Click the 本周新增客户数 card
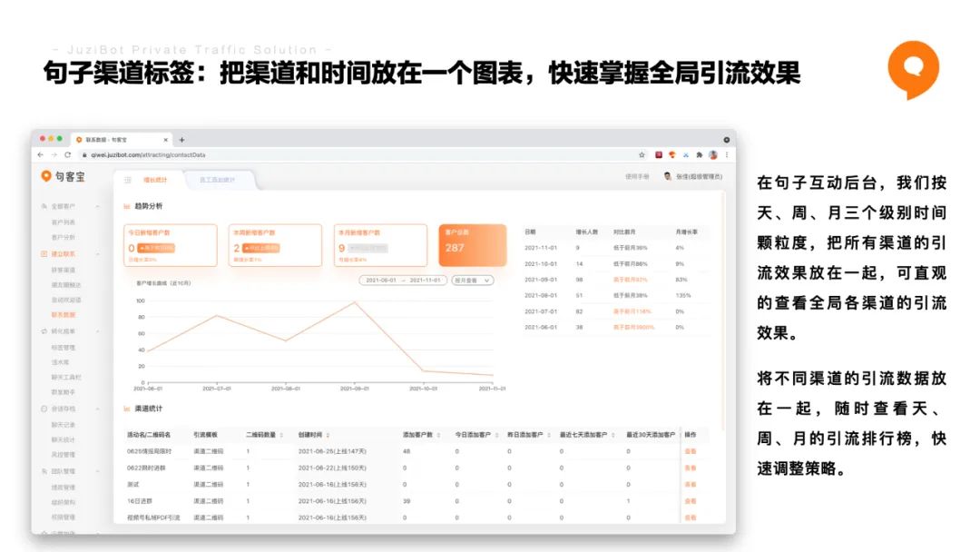 point(276,245)
